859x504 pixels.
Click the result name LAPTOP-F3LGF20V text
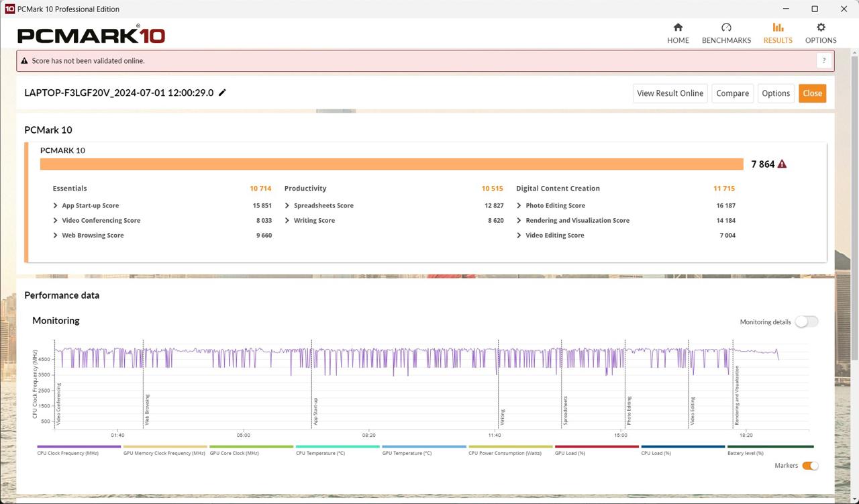pos(119,93)
